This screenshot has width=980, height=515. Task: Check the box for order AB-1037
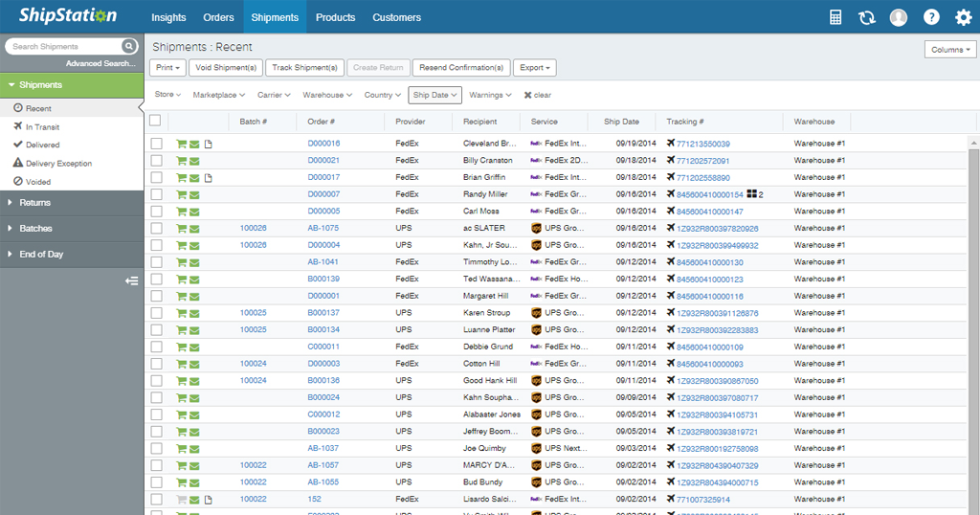tap(156, 448)
